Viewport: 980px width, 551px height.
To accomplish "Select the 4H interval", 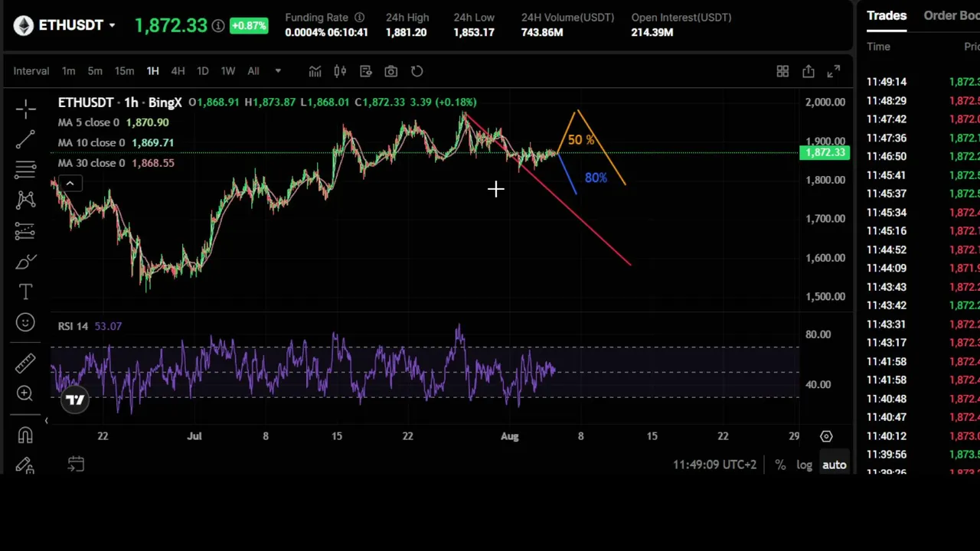I will [178, 71].
